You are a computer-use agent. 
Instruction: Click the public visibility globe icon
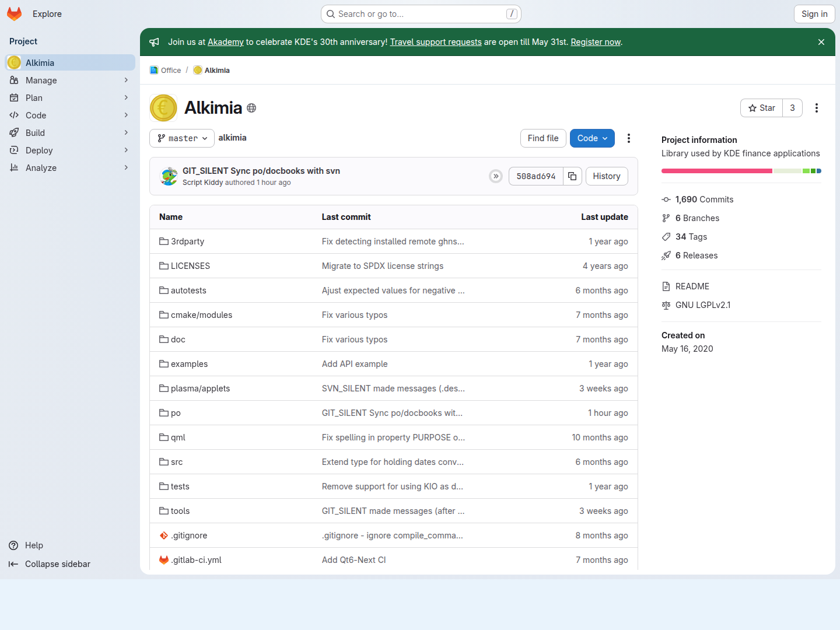point(251,108)
